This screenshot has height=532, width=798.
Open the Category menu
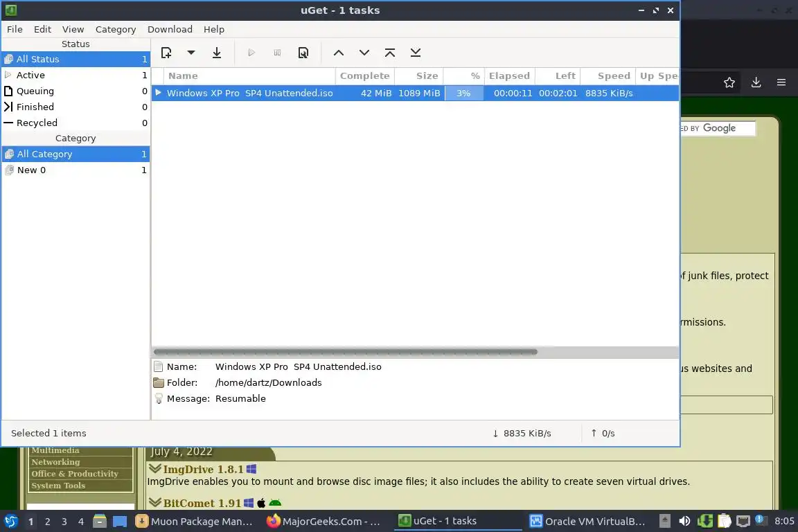pos(116,29)
